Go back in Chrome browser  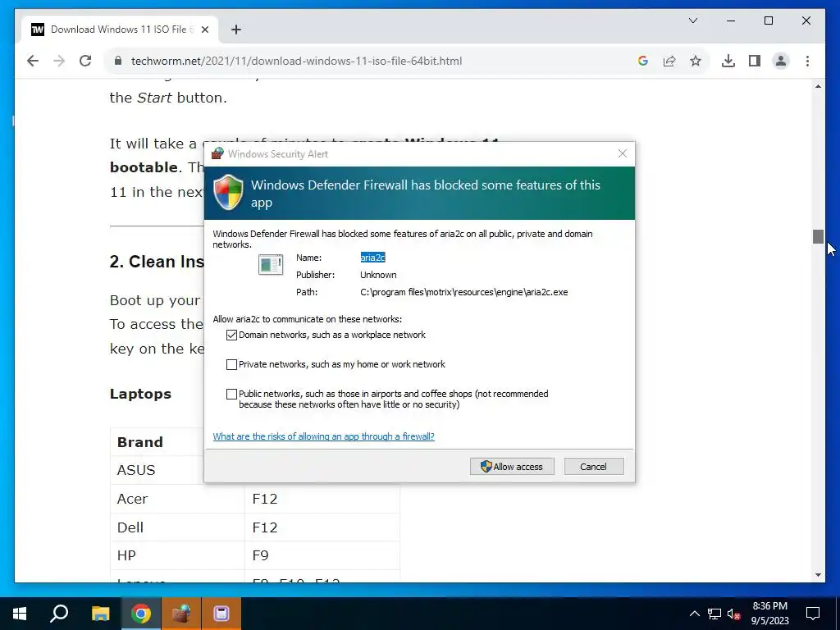[x=33, y=61]
